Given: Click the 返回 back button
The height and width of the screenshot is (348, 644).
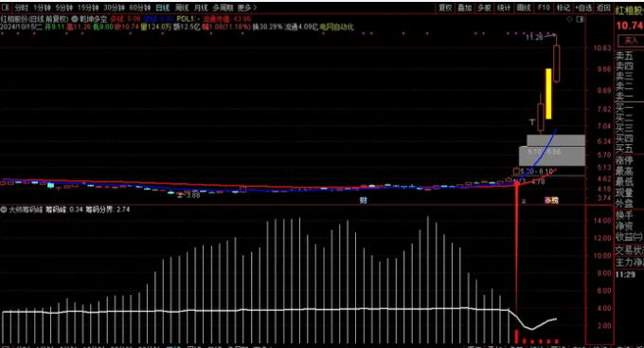Looking at the screenshot, I should 603,8.
